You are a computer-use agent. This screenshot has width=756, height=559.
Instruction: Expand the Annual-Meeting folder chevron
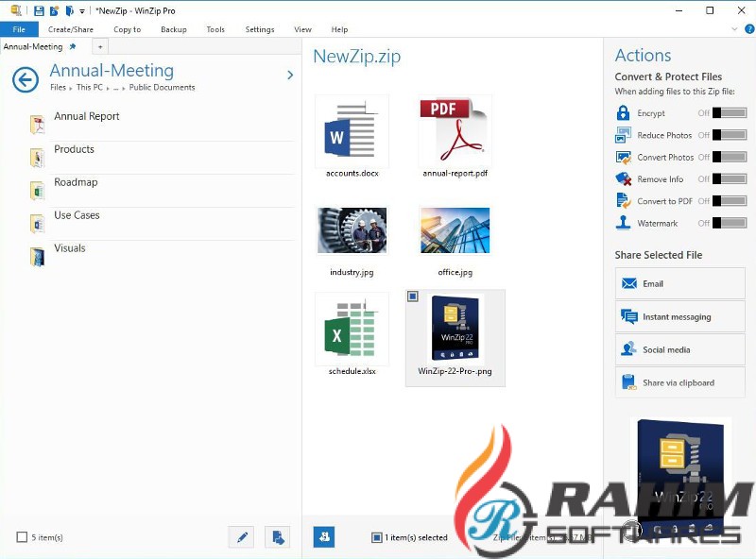click(290, 75)
